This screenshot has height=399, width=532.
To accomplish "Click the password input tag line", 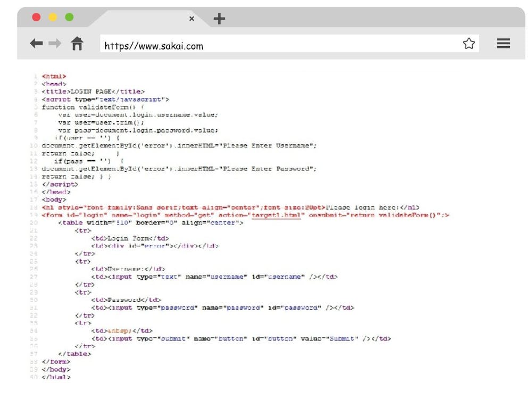I will [x=222, y=307].
